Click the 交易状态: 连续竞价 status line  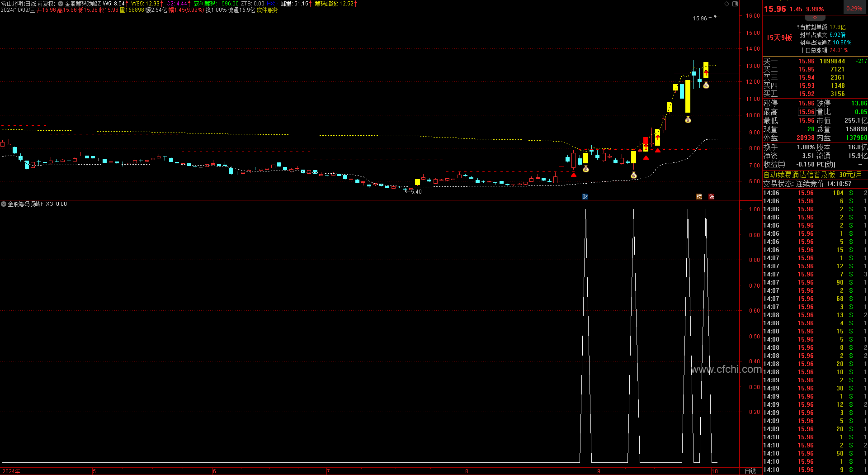(807, 184)
